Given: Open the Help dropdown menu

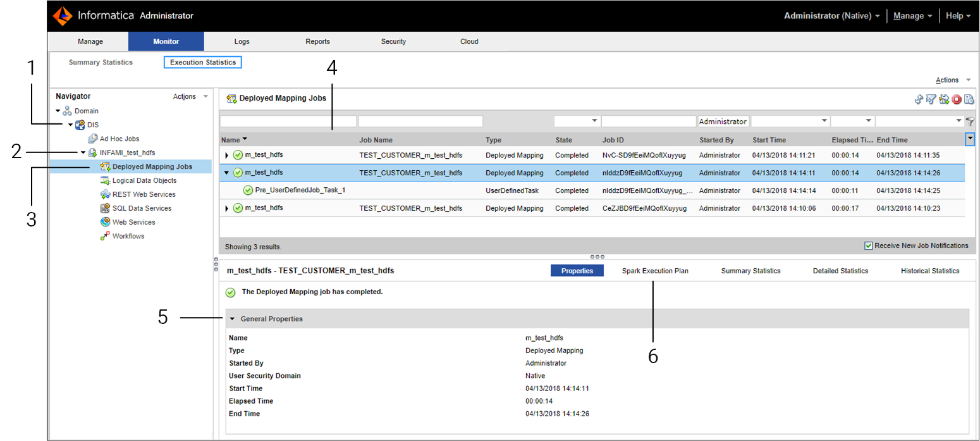Looking at the screenshot, I should (x=958, y=16).
